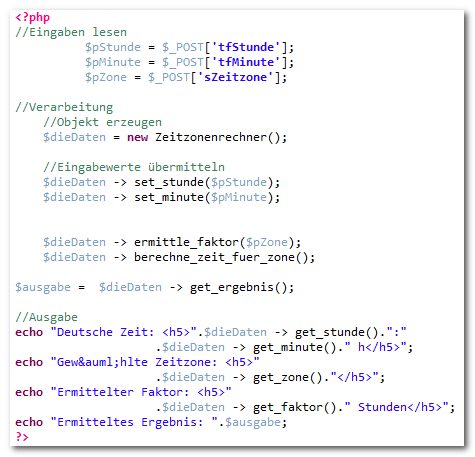The height and width of the screenshot is (457, 475).
Task: Select the comment //Objekt erzeugen
Action: [x=102, y=122]
